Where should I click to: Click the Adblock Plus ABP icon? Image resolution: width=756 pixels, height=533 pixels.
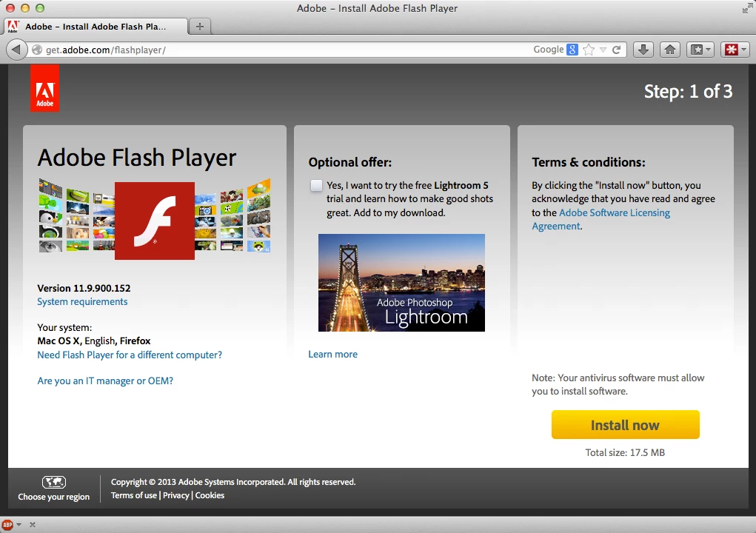(x=7, y=524)
